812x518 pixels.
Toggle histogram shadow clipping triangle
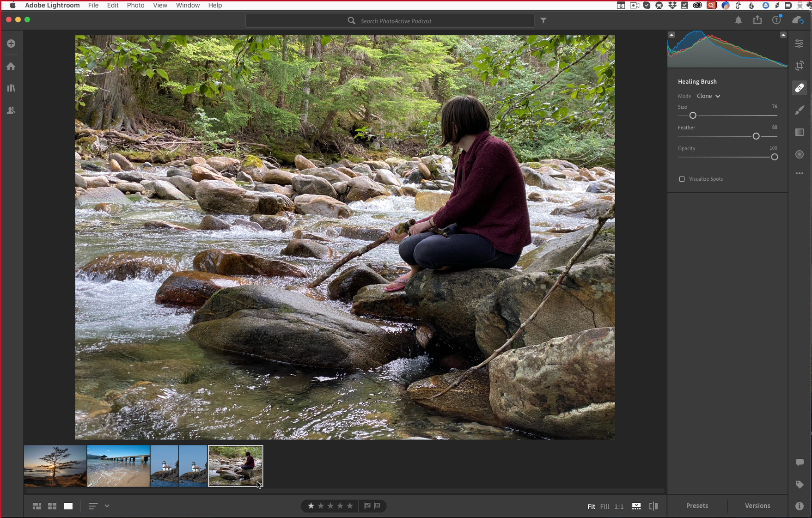pyautogui.click(x=672, y=35)
